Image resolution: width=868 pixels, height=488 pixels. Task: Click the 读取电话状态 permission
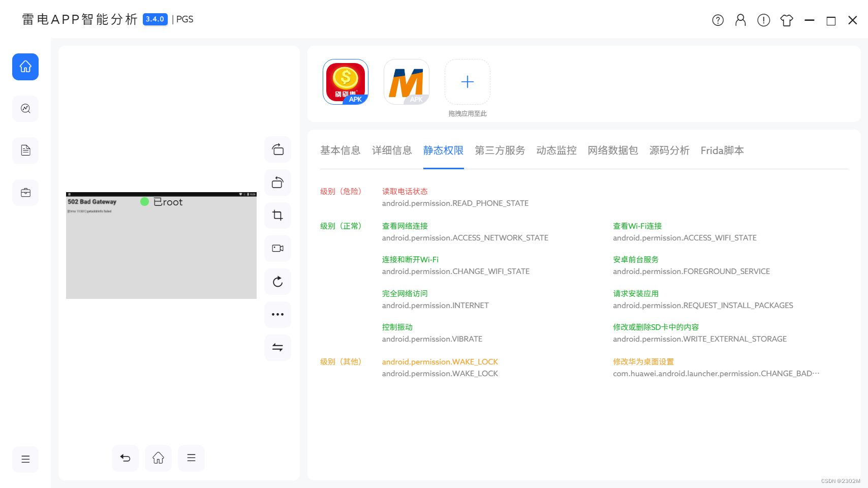pos(405,192)
